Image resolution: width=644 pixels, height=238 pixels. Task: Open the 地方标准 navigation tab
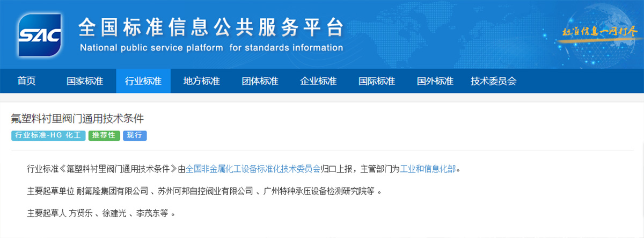point(202,81)
